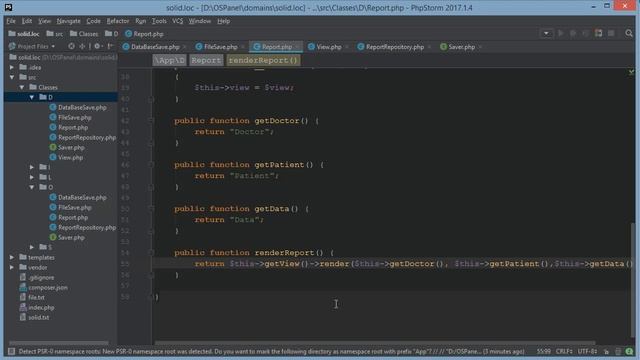Viewport: 640px width, 360px height.
Task: Click the renderReport() method breadcrumb
Action: pyautogui.click(x=263, y=60)
